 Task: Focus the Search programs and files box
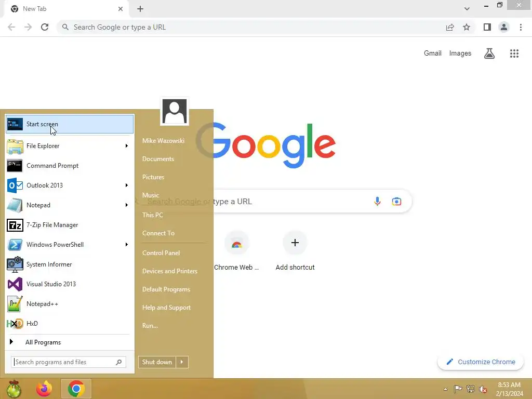[69, 362]
